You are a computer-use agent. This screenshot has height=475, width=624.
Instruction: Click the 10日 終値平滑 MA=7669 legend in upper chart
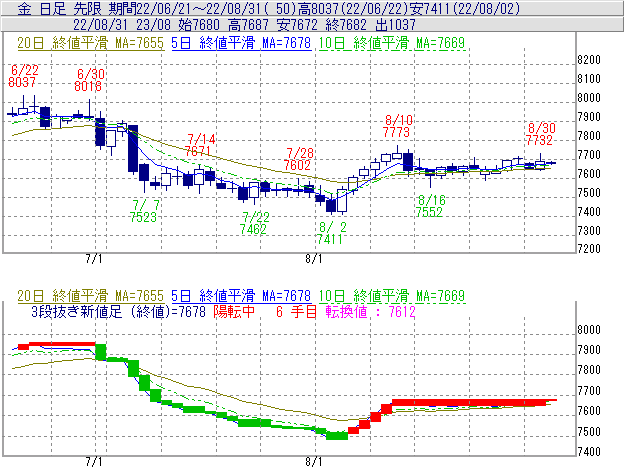pyautogui.click(x=392, y=43)
